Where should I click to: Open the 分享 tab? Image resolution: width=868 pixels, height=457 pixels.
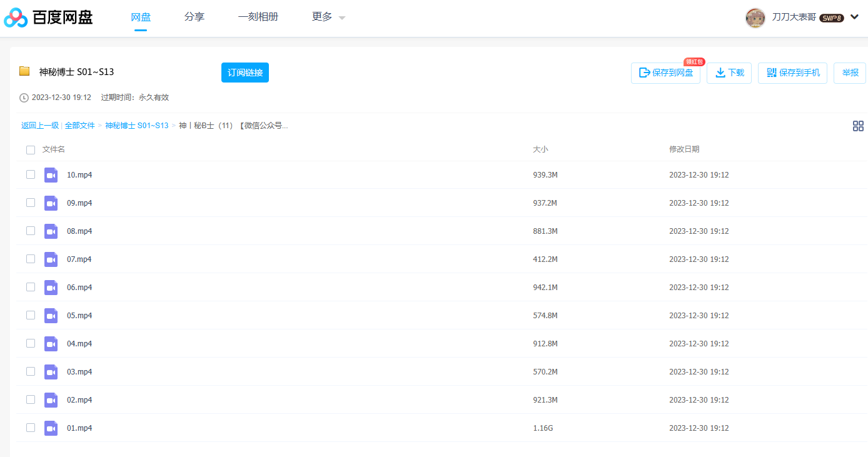click(194, 17)
